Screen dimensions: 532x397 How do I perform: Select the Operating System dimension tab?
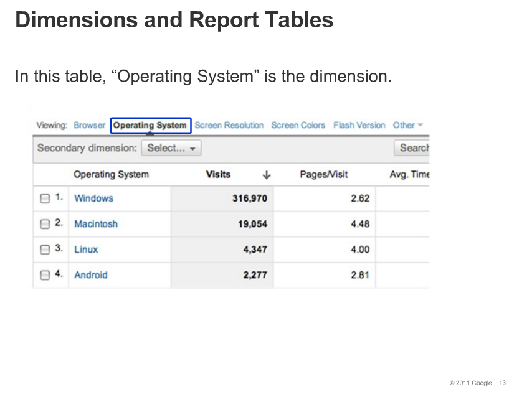pyautogui.click(x=151, y=126)
